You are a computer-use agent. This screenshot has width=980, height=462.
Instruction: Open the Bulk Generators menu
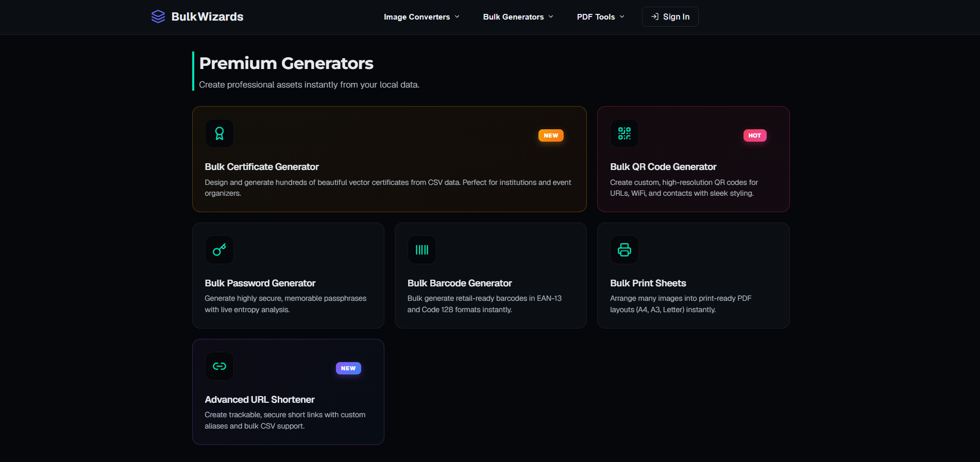(x=518, y=16)
